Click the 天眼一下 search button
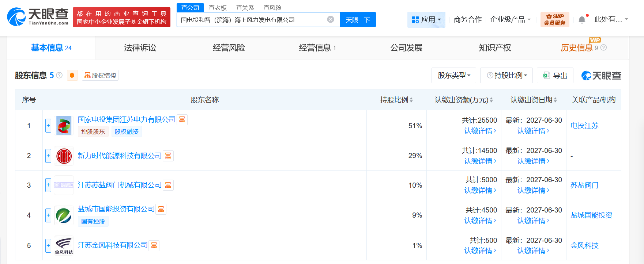644x264 pixels. tap(358, 20)
